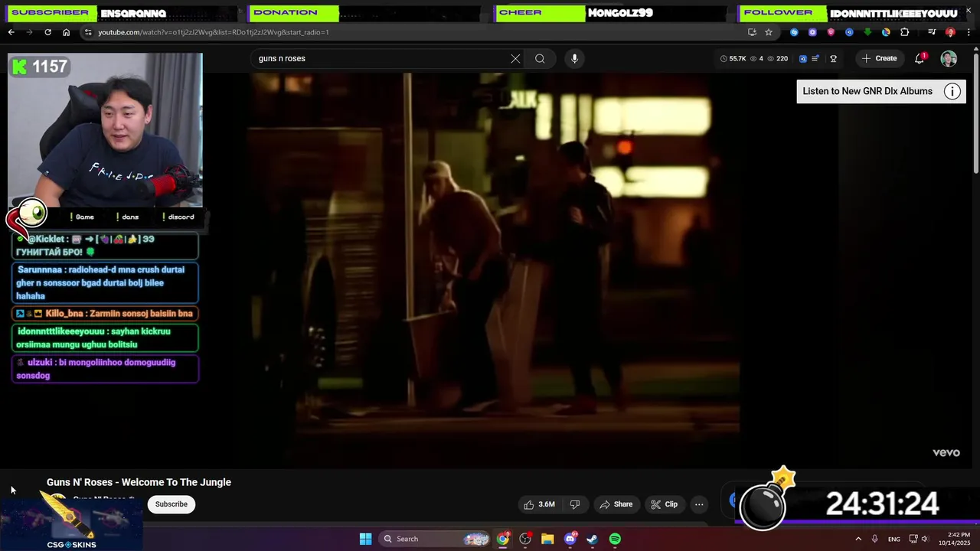Click Sarunnnaa's chat message
980x551 pixels.
click(106, 282)
